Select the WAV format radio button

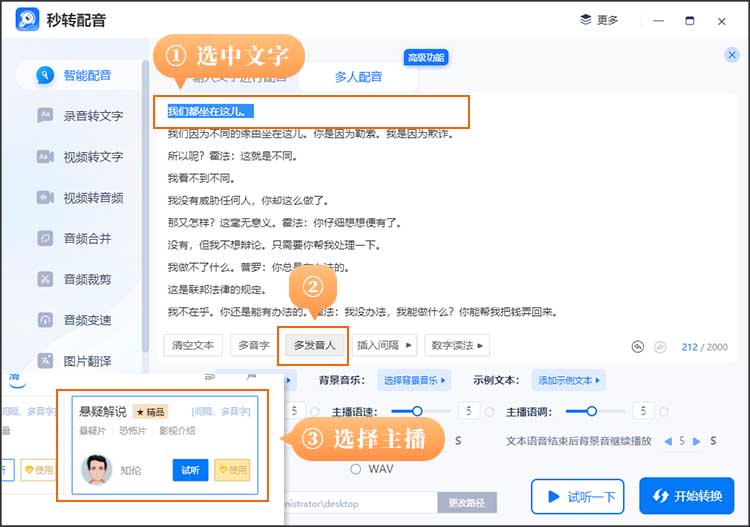355,469
